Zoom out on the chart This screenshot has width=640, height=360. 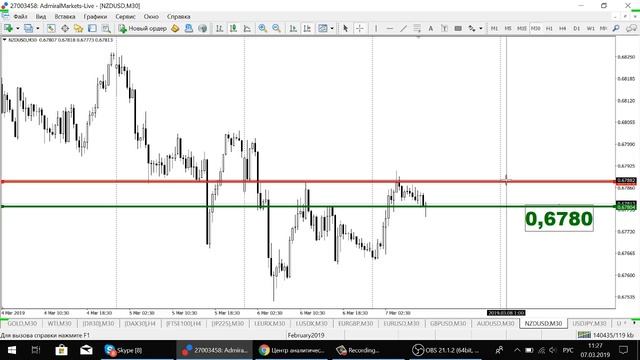click(276, 28)
